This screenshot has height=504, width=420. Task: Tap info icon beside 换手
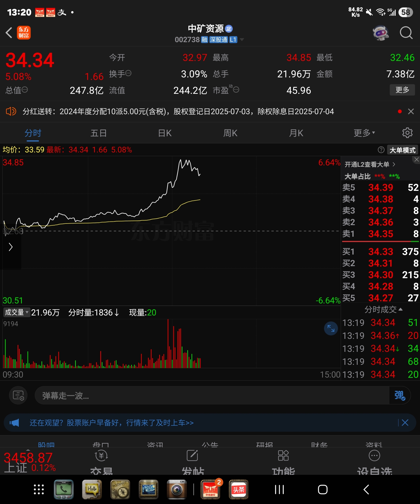(x=128, y=73)
